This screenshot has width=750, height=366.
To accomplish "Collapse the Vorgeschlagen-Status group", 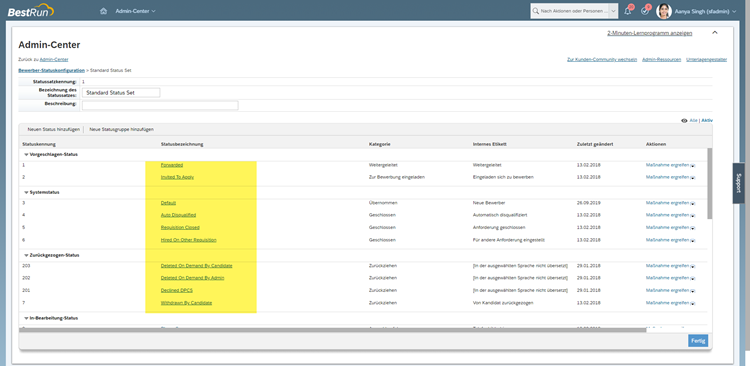I will coord(26,155).
